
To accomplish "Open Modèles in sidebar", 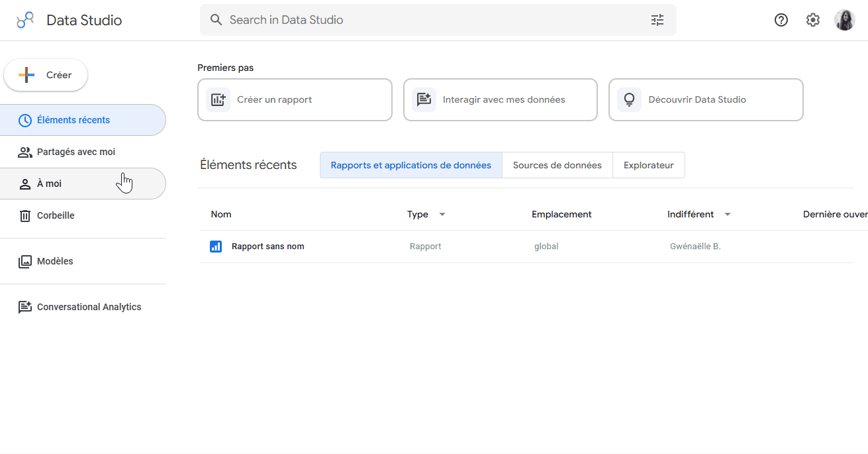I will coord(83,261).
